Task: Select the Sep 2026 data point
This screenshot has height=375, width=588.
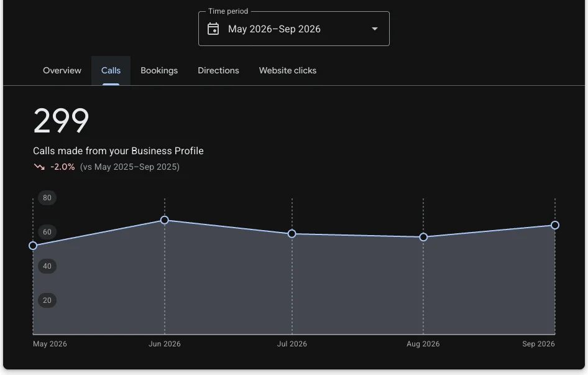Action: pos(555,225)
